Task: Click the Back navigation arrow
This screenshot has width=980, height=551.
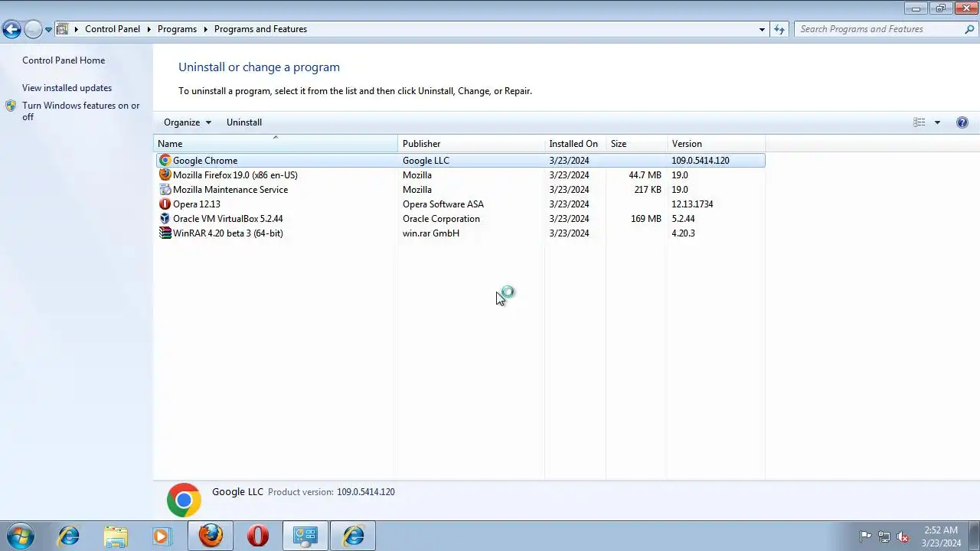Action: 11,30
